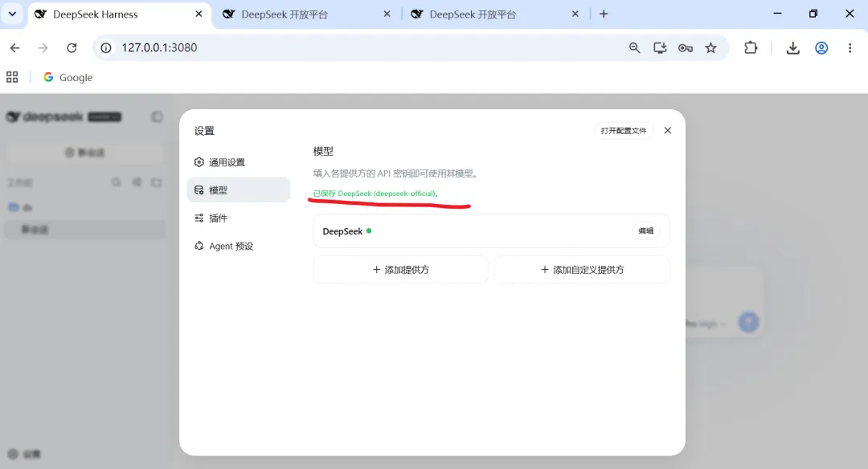
Task: Click 编辑 for the DeepSeek provider
Action: (646, 230)
